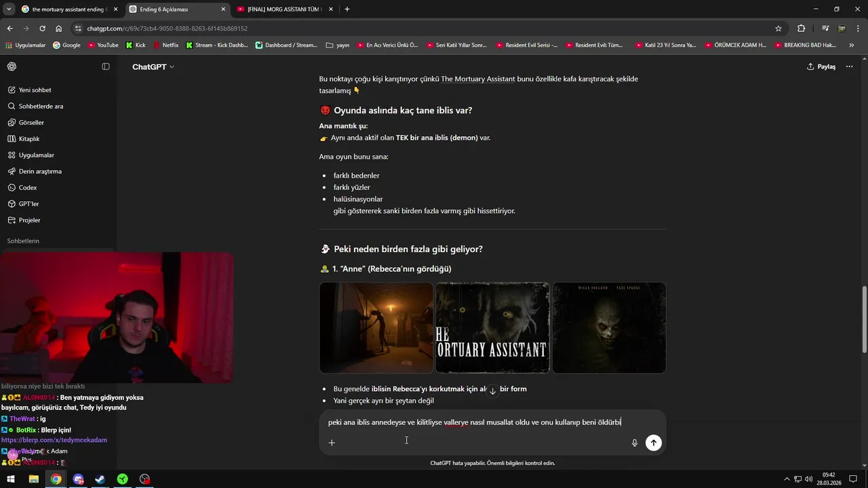Open Seri Katil Yıllar Sonra bookmark
This screenshot has width=868, height=488.
pyautogui.click(x=456, y=45)
